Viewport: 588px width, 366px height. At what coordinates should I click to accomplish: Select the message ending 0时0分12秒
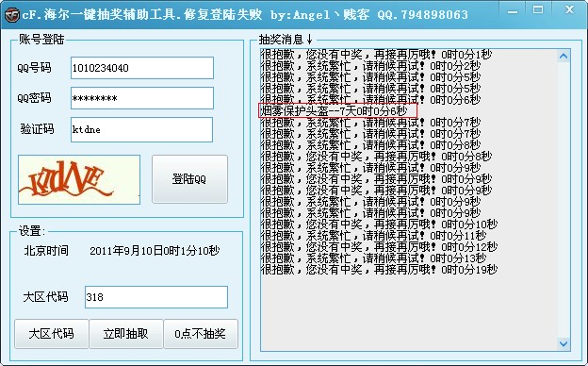tap(379, 246)
